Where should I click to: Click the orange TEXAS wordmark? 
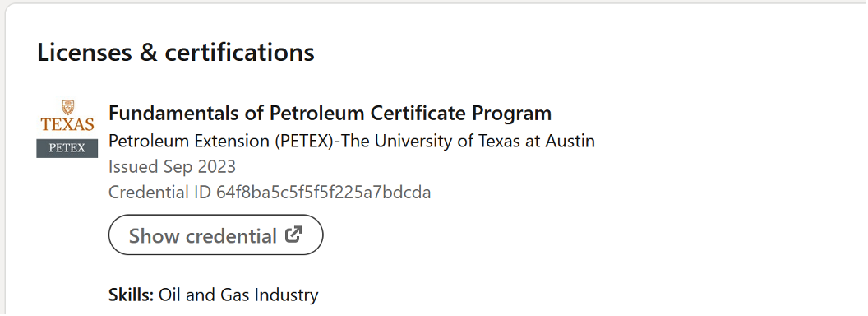tap(67, 123)
